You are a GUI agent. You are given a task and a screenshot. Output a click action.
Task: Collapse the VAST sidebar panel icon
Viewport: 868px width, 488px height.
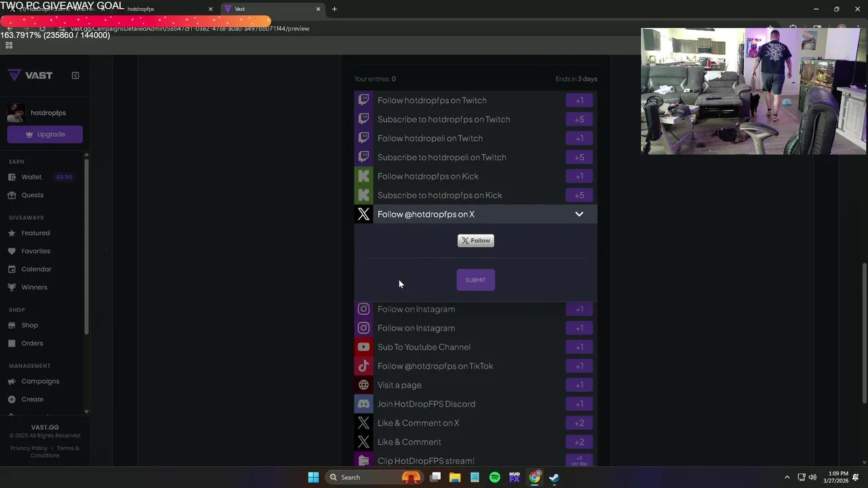(75, 75)
